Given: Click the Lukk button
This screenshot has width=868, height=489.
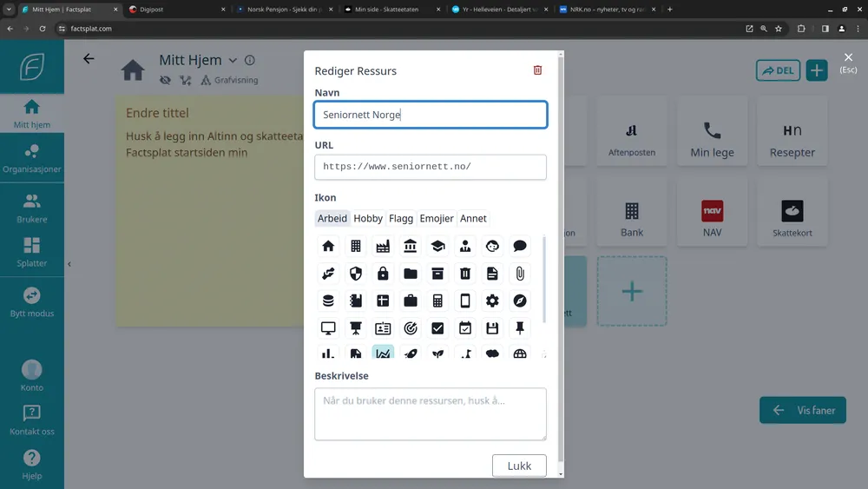Looking at the screenshot, I should pos(519,466).
